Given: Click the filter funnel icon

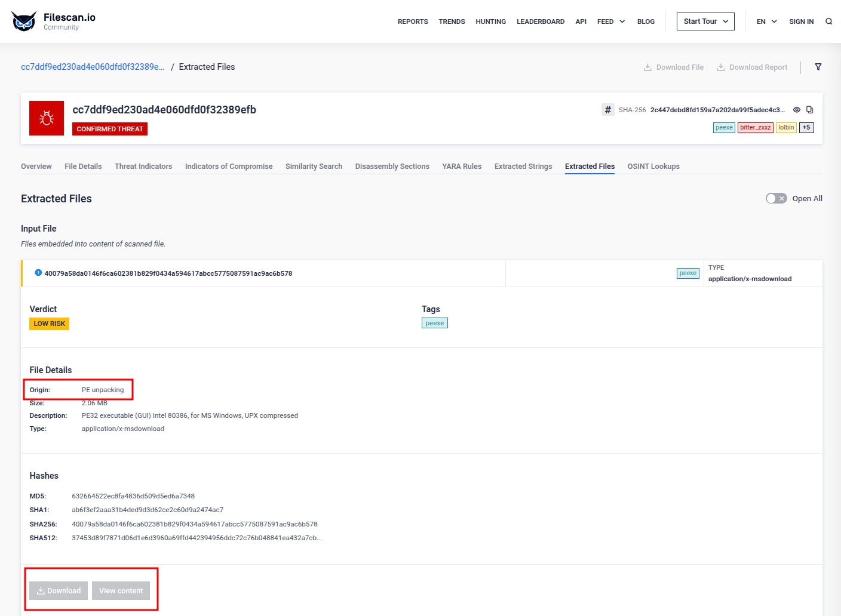Looking at the screenshot, I should (x=818, y=67).
